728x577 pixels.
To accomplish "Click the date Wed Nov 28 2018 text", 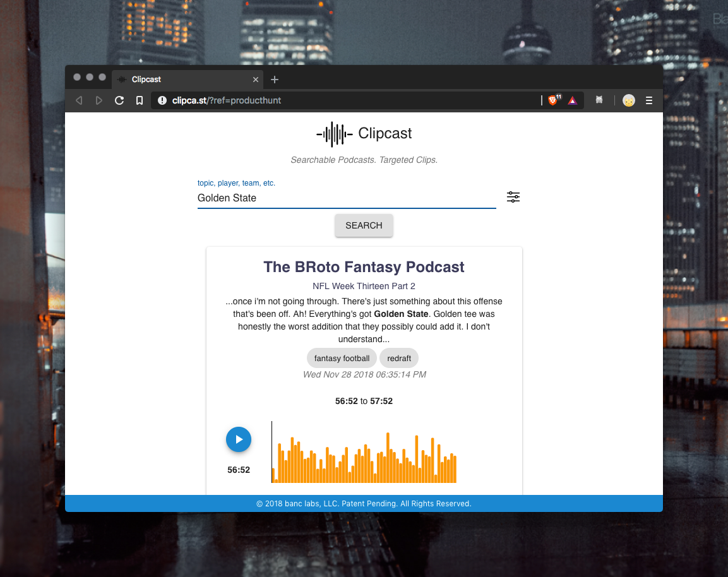I will 364,374.
